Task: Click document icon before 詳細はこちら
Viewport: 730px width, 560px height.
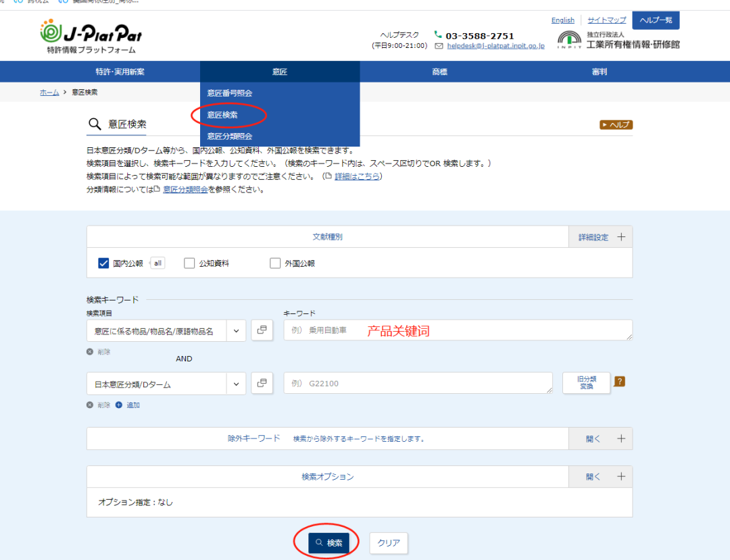Action: 328,176
